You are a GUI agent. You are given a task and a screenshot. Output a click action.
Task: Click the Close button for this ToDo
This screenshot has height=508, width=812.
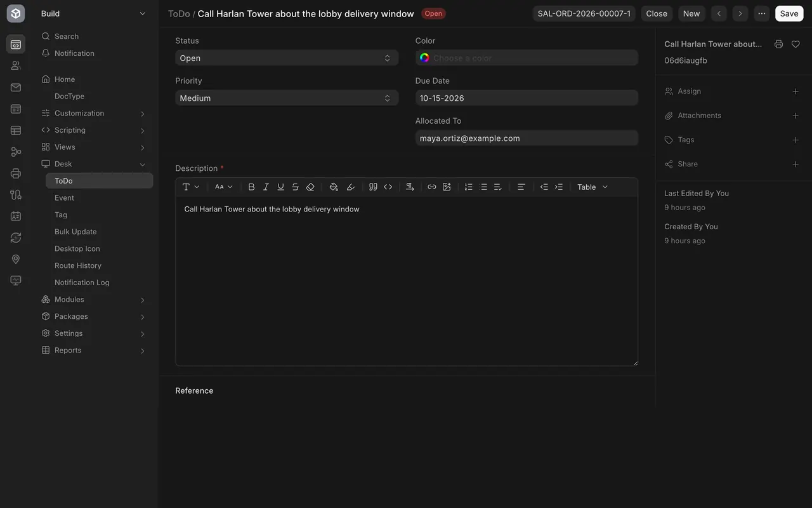[657, 13]
